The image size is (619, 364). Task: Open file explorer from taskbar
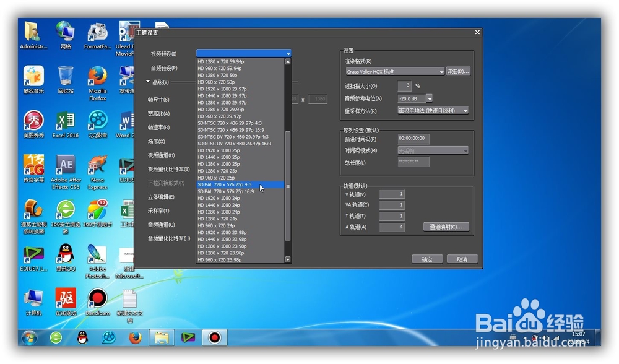point(162,338)
